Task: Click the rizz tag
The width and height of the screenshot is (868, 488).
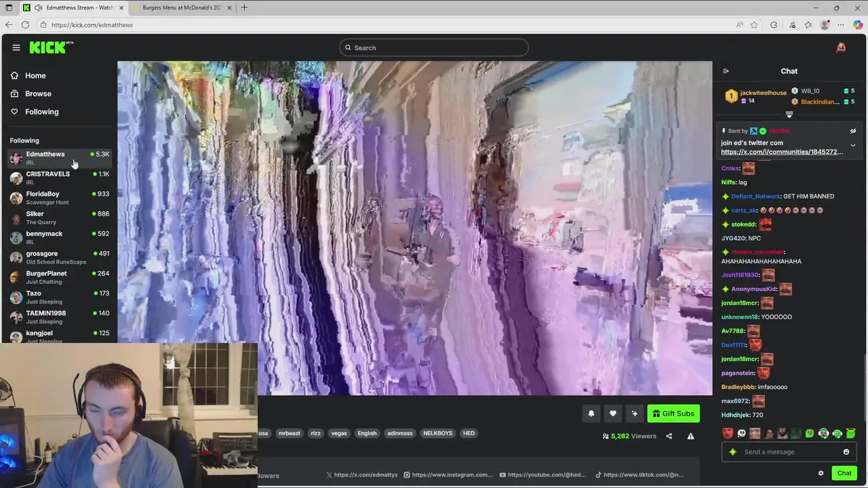Action: [x=315, y=433]
